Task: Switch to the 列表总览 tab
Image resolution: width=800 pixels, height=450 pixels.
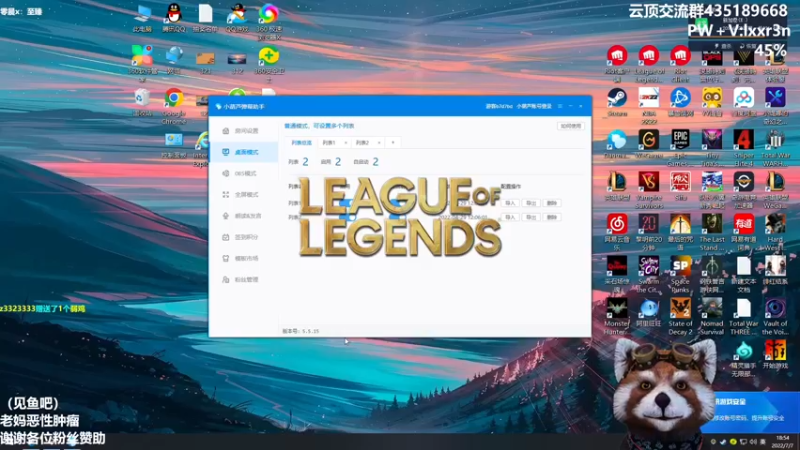Action: [301, 143]
